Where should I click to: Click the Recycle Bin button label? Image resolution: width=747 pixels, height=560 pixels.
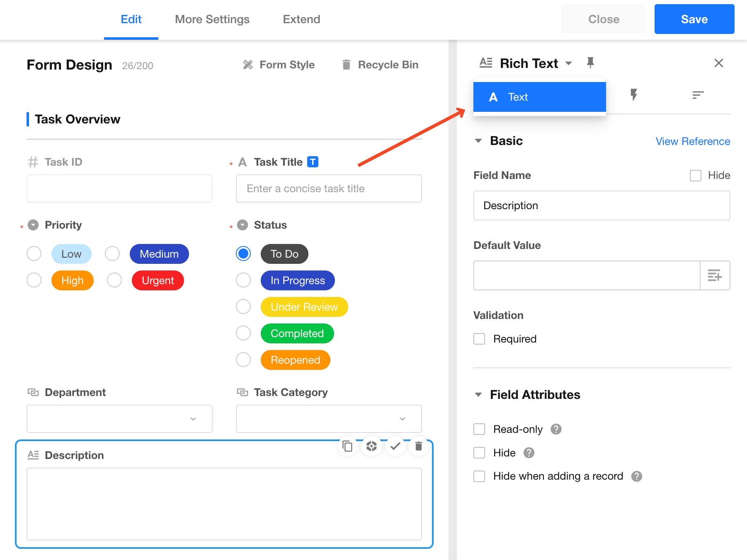[388, 65]
